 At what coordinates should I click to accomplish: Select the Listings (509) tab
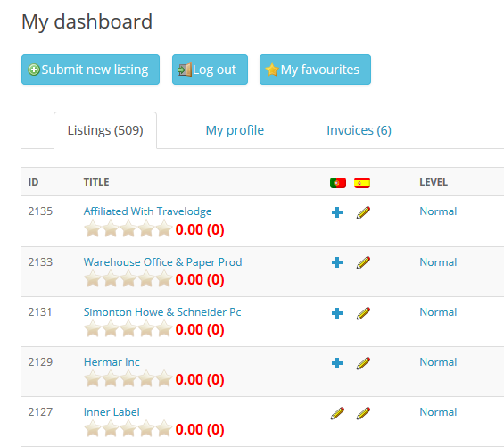(x=105, y=130)
